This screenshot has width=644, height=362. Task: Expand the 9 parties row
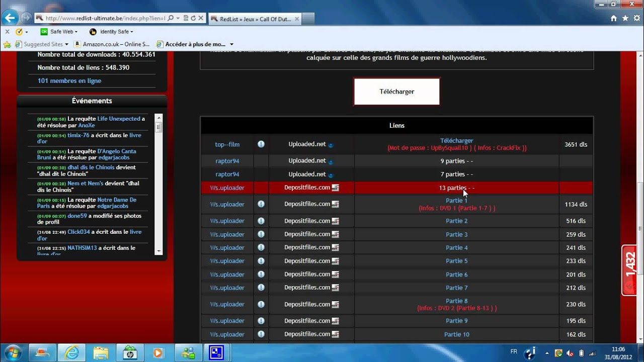(x=456, y=161)
